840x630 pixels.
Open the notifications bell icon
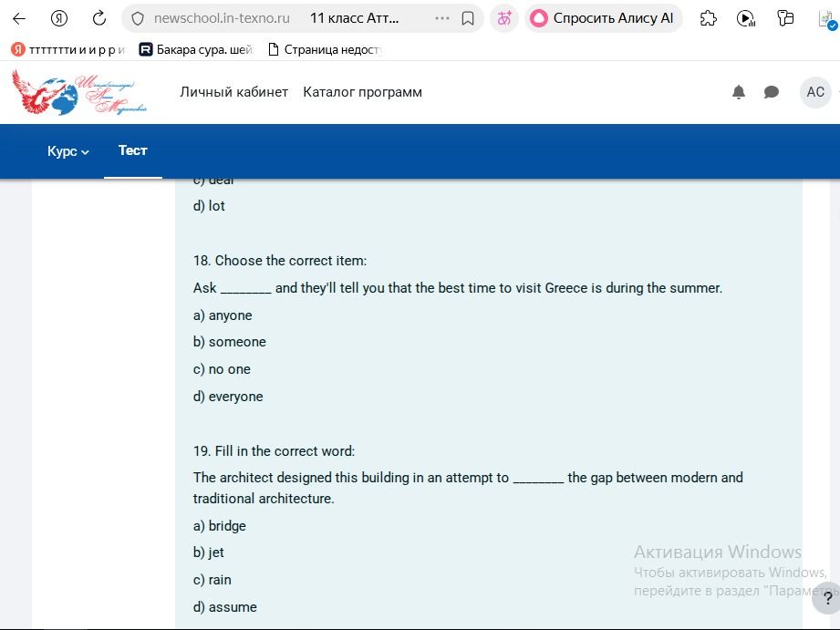(739, 92)
